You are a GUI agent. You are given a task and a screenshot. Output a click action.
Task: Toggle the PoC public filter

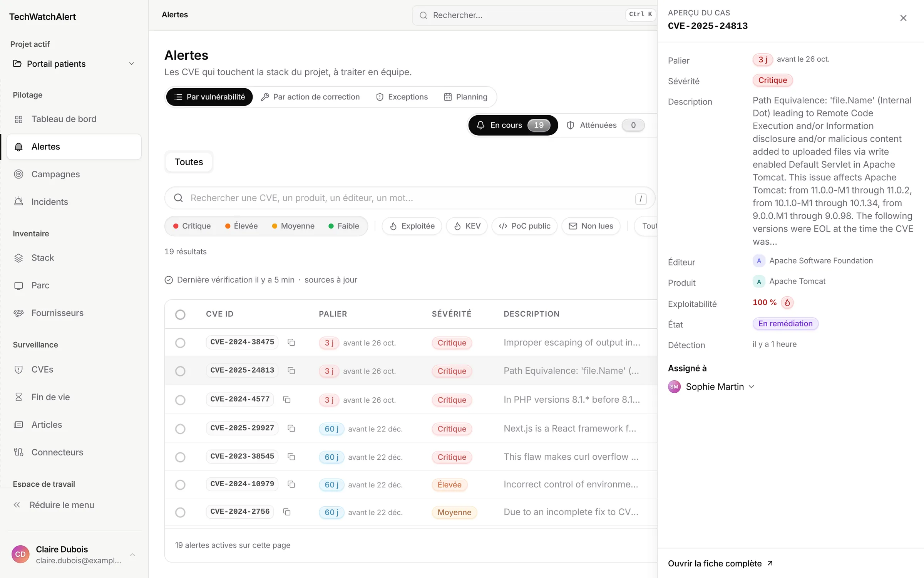(x=524, y=226)
